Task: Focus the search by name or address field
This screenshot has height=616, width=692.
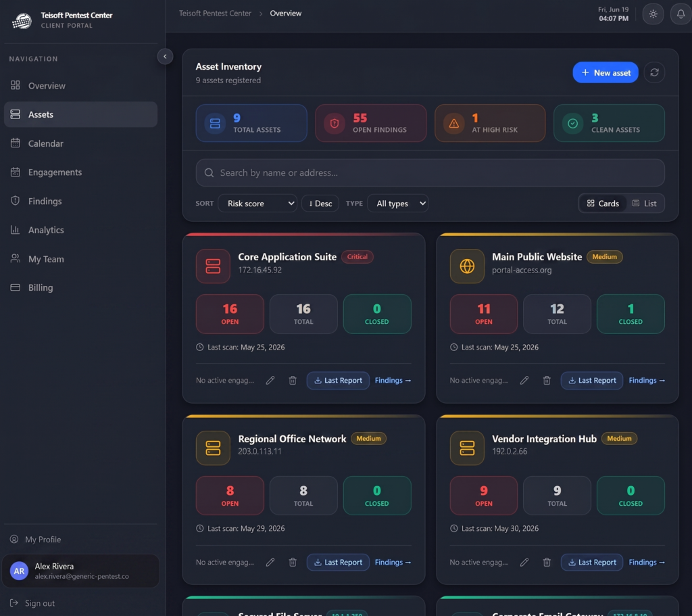Action: click(x=430, y=172)
